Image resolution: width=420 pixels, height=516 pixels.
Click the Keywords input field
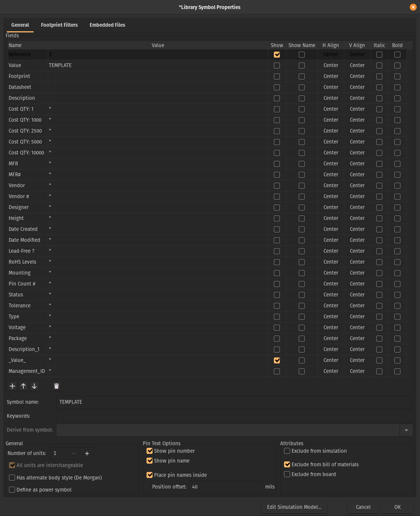(x=234, y=416)
